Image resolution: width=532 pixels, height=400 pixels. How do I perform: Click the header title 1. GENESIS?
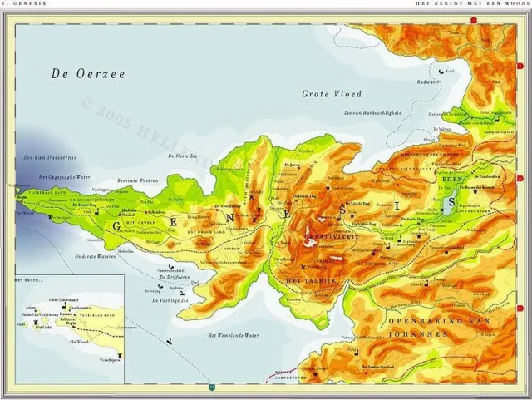[24, 3]
